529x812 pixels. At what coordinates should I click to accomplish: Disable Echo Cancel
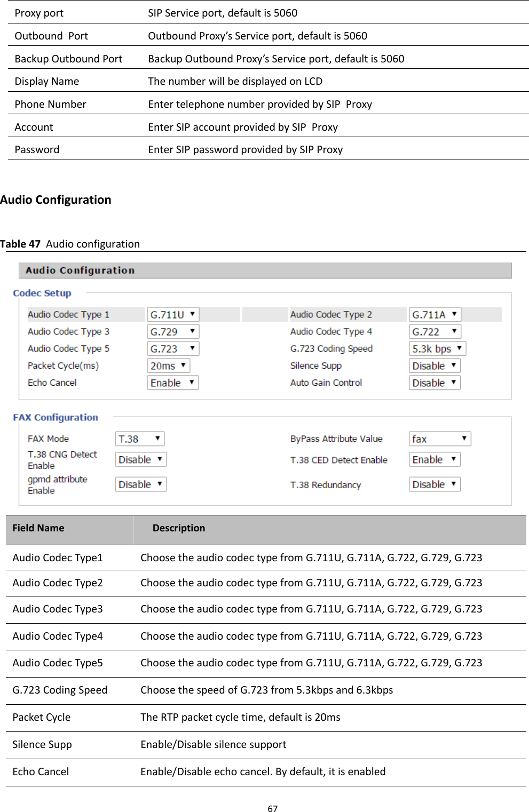coord(172,383)
